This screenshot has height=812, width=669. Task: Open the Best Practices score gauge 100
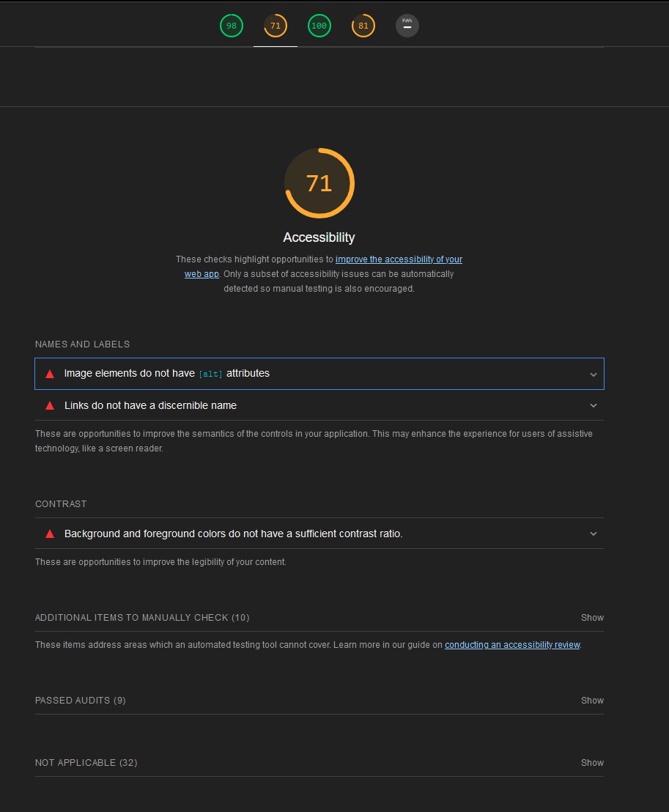[319, 26]
